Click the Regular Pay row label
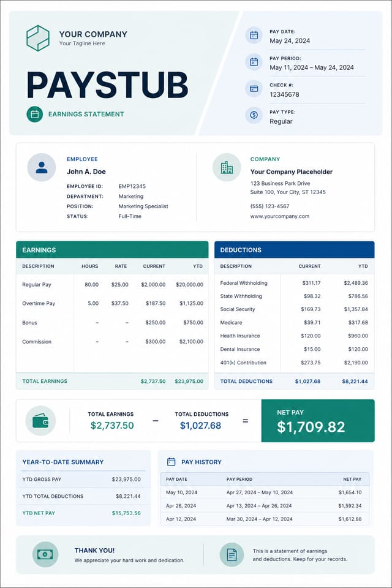This screenshot has height=588, width=392. click(x=37, y=285)
